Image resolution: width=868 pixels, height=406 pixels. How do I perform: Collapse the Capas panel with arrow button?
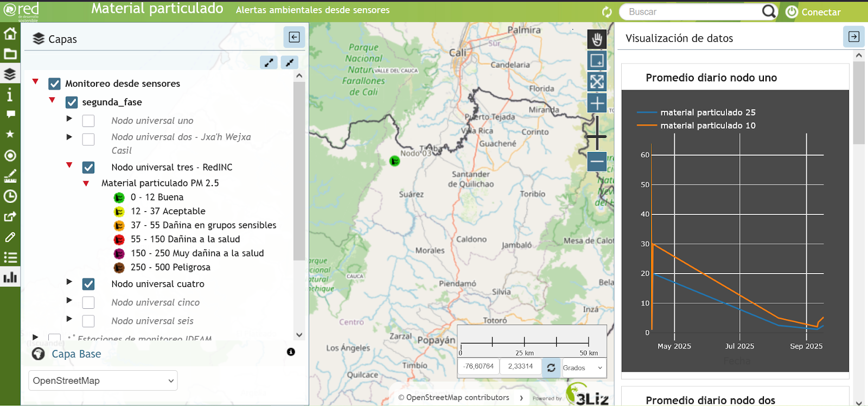294,37
